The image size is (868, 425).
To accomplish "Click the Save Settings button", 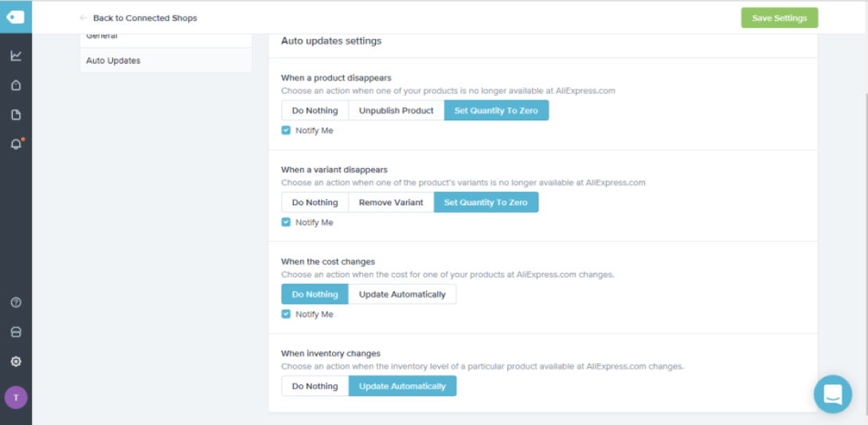I will pos(779,18).
